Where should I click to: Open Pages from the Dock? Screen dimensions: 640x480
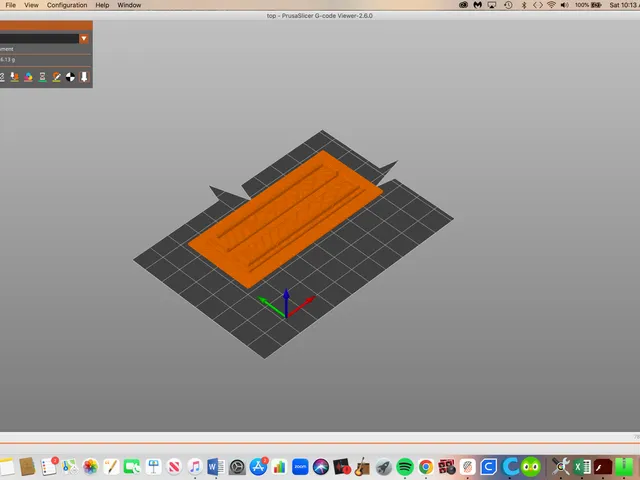(x=111, y=467)
